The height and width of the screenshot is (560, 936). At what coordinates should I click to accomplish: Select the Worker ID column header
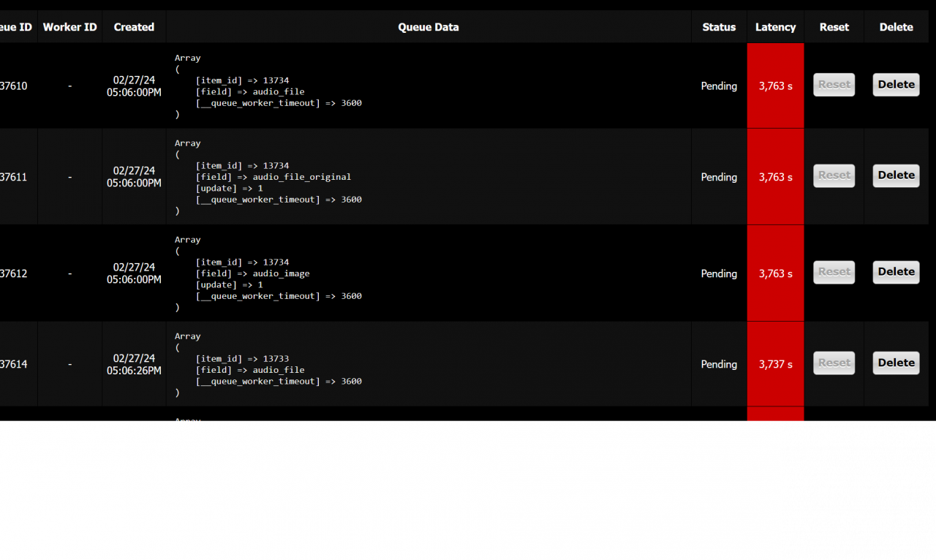69,27
